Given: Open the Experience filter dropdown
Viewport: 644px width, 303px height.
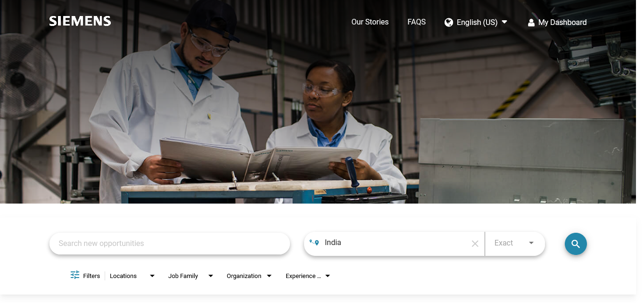Looking at the screenshot, I should [x=328, y=276].
